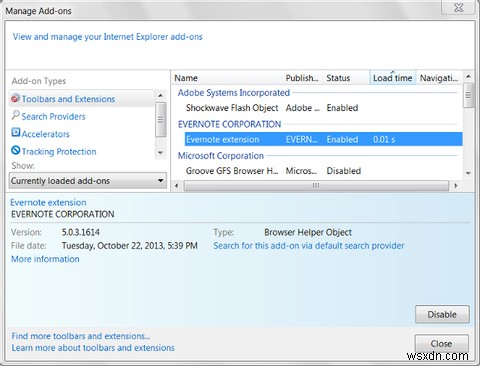
Task: Sort by Name column header
Action: point(227,78)
